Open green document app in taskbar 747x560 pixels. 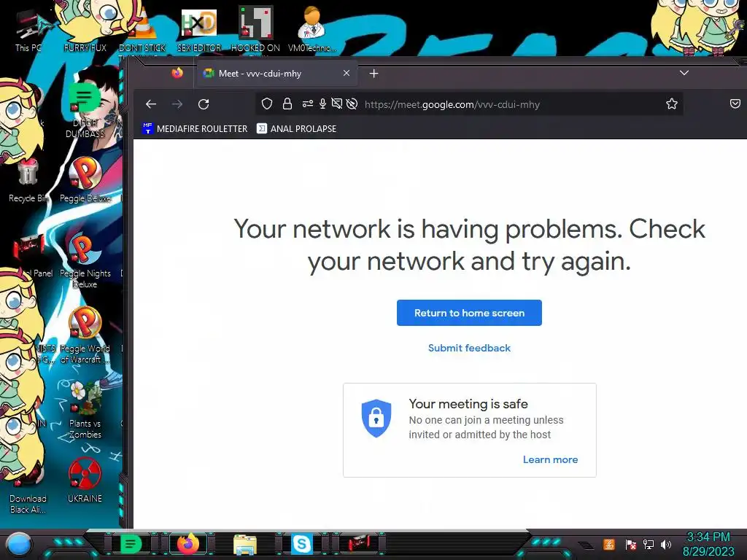pos(131,544)
